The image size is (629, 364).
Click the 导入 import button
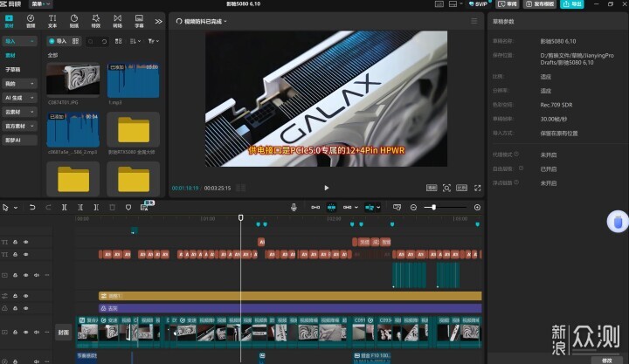[58, 41]
